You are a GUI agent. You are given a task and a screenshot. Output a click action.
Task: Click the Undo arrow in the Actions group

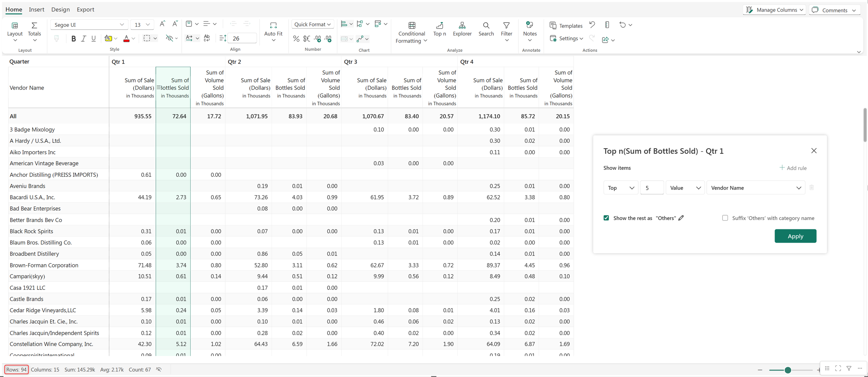click(592, 25)
